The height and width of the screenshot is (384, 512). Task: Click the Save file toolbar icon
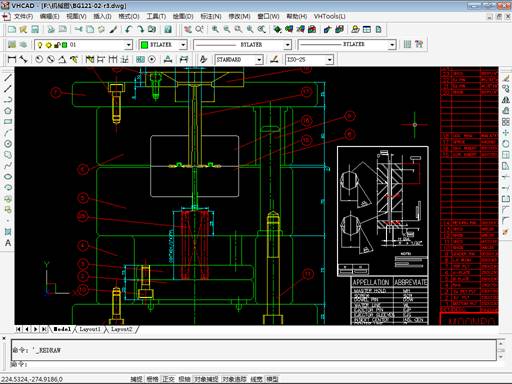point(35,29)
